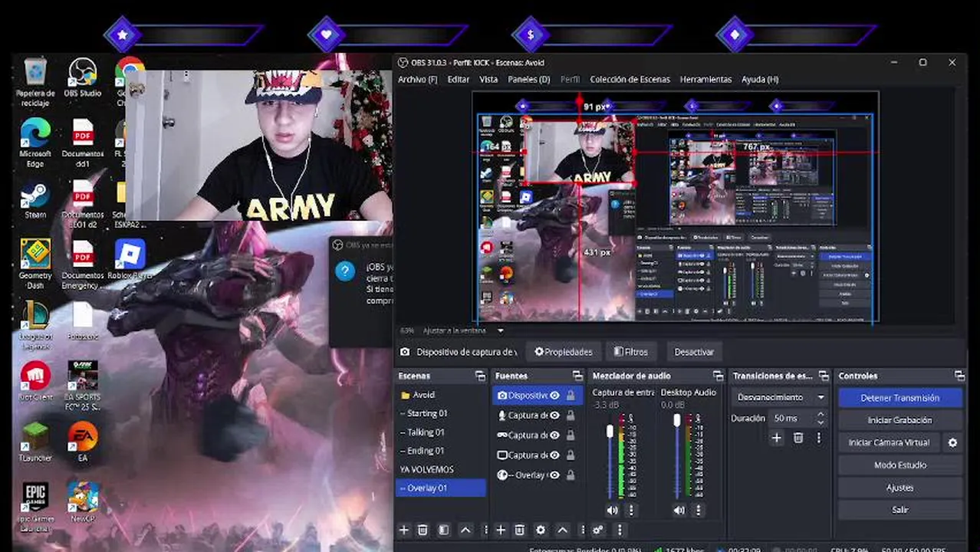Open scene filters icon in Escenas toolbar
Viewport: 980px width, 552px height.
[443, 530]
